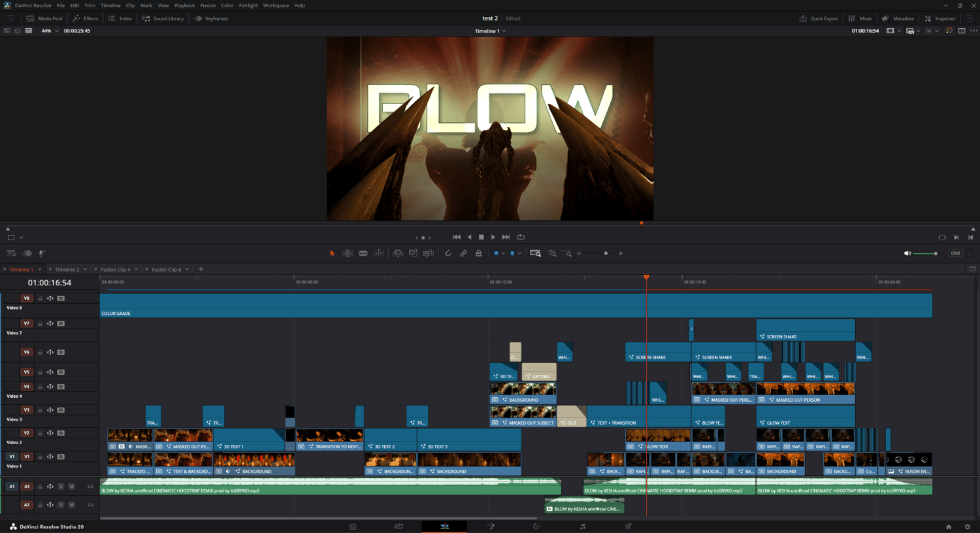Screen dimensions: 980x533
Task: Open the Deliver page rocket icon
Action: [x=628, y=526]
